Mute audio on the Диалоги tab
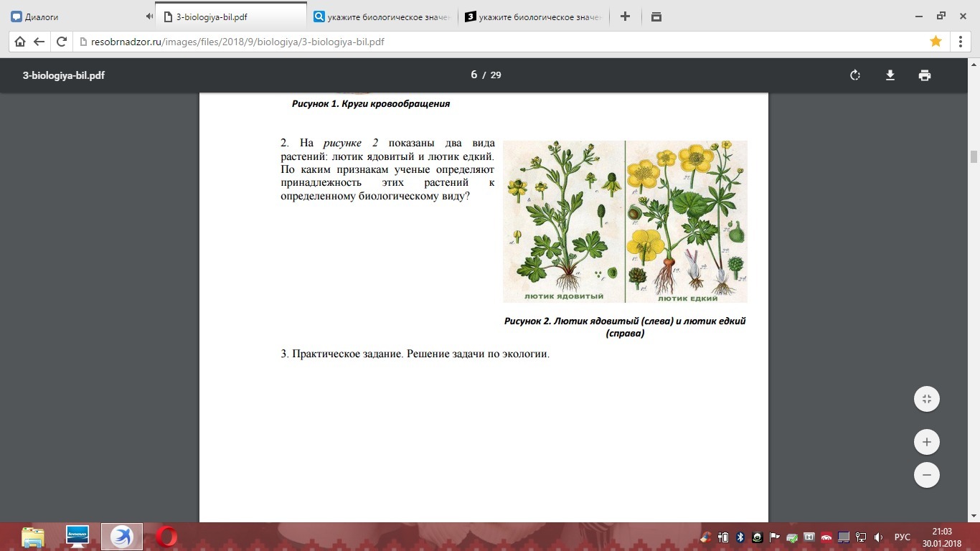The width and height of the screenshot is (980, 551). [149, 17]
